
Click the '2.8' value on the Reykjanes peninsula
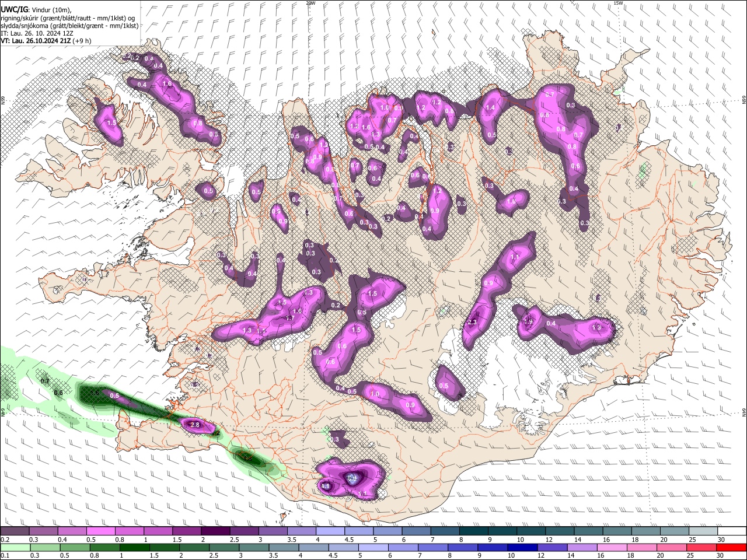point(196,425)
